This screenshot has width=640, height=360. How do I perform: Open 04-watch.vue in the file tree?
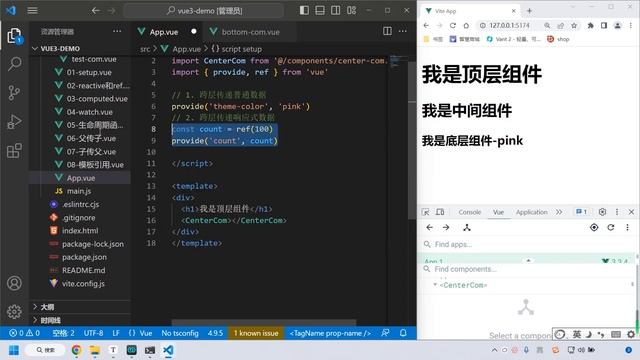(89, 112)
